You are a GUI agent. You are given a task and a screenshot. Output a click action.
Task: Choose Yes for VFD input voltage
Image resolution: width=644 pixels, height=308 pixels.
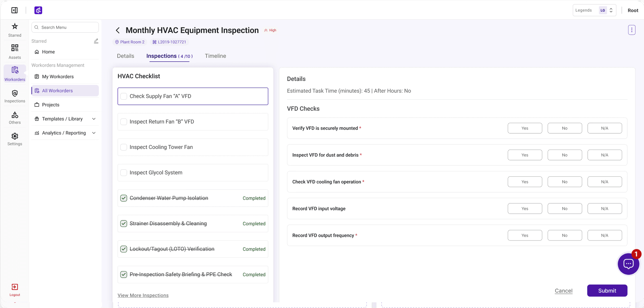[525, 209]
